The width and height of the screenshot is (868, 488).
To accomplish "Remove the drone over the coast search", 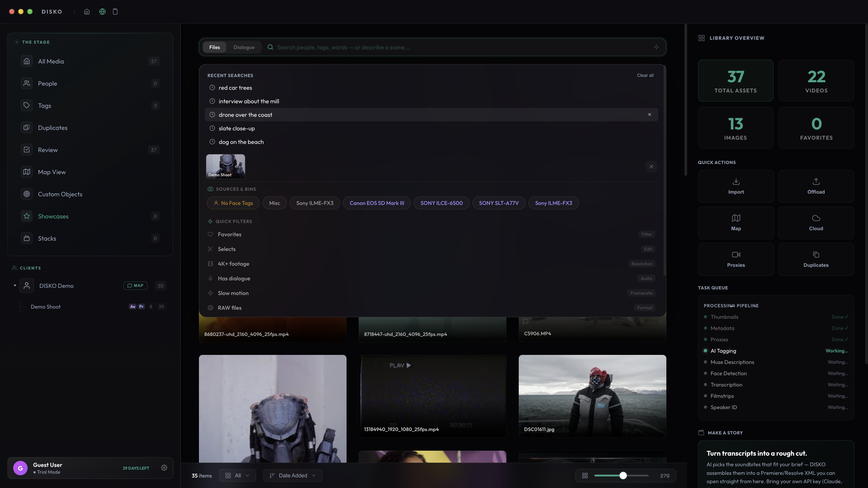I will [649, 115].
